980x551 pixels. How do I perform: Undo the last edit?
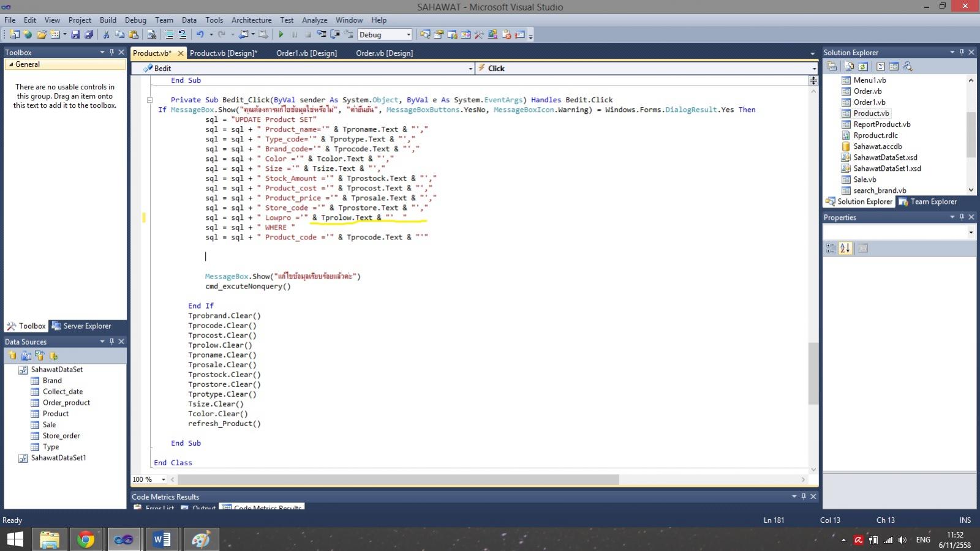(200, 34)
